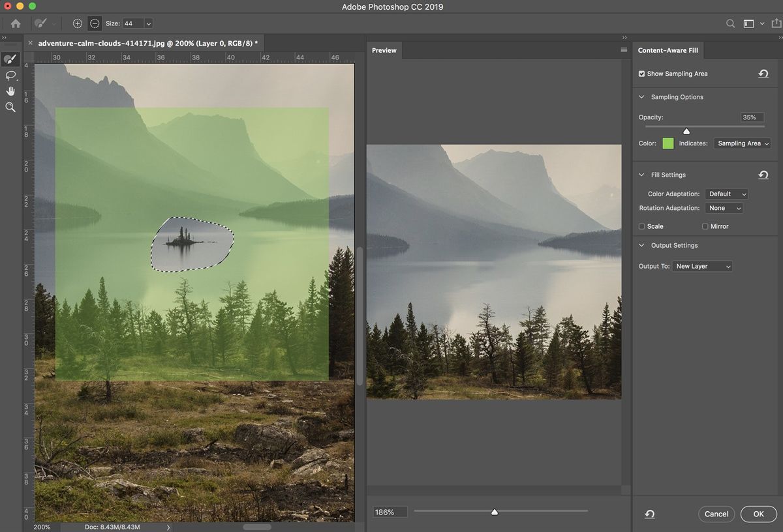Image resolution: width=783 pixels, height=532 pixels.
Task: Switch to the Preview tab
Action: point(384,50)
